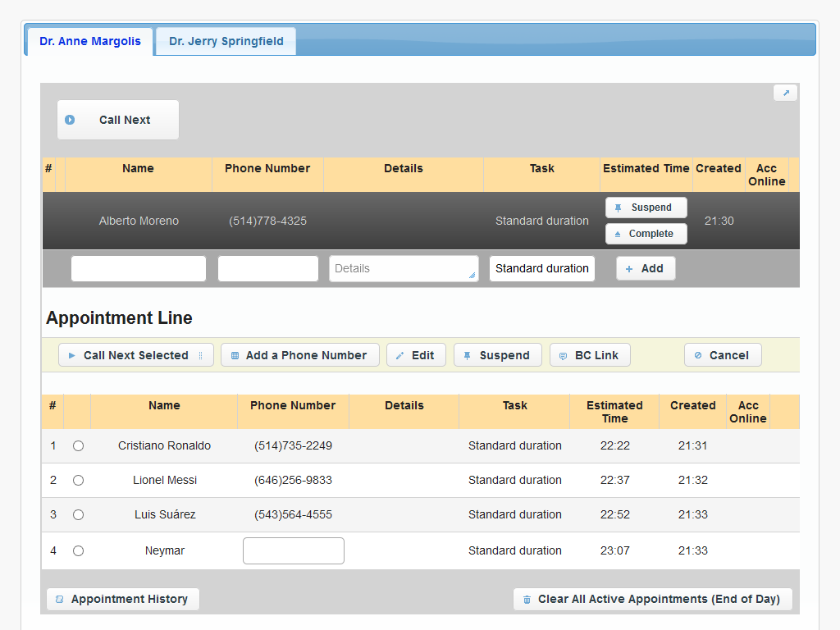Select Lionel Messi's row radio button

[78, 481]
